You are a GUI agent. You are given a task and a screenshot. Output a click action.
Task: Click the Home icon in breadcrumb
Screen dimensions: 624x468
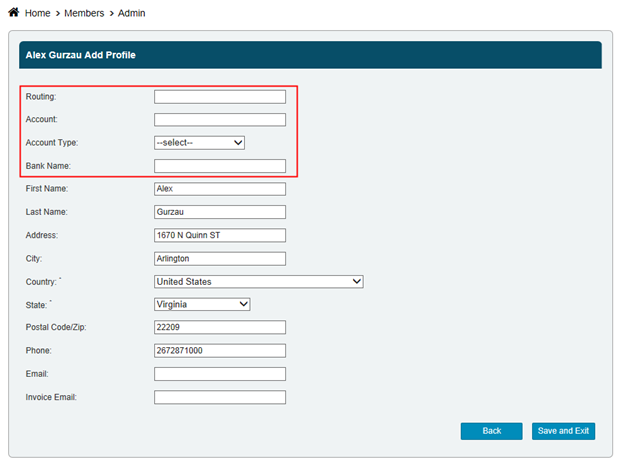(13, 12)
